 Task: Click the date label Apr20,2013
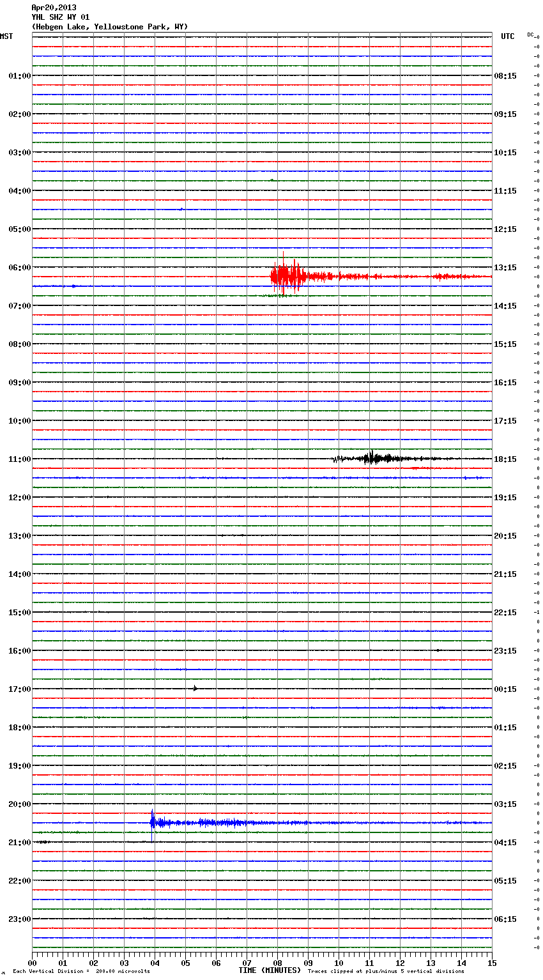click(x=54, y=8)
